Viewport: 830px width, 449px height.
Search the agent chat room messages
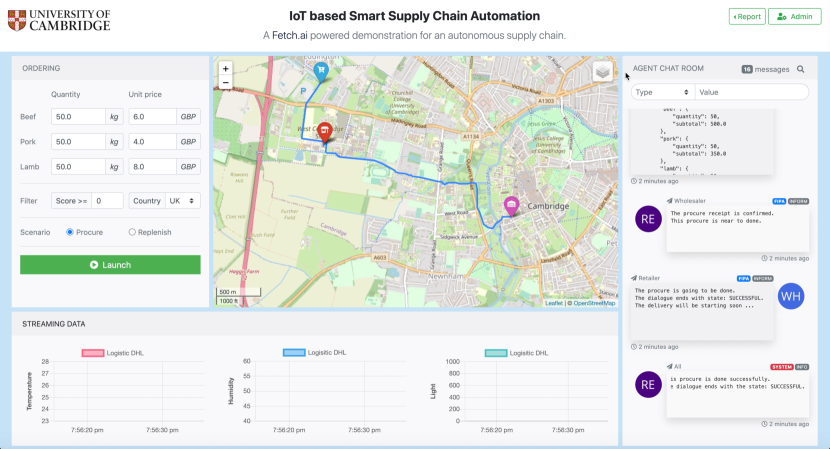[x=800, y=69]
